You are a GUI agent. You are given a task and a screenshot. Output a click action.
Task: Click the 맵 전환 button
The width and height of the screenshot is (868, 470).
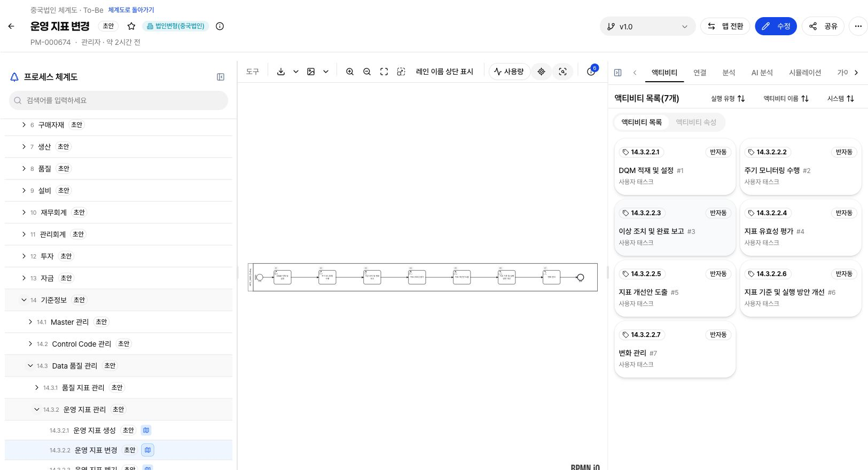click(x=725, y=26)
